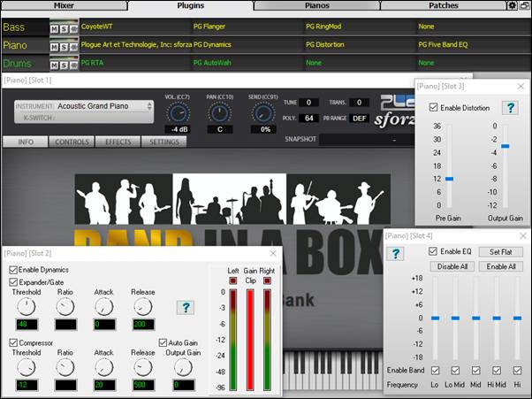Open Piano PG Five Band EQ slot
This screenshot has width=532, height=399.
[x=474, y=44]
